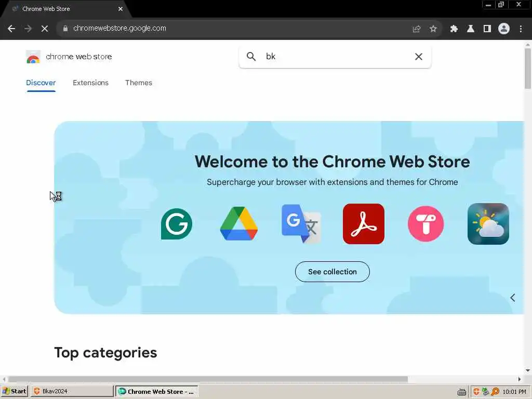Bookmark this page with the star icon
The image size is (532, 399).
click(433, 29)
